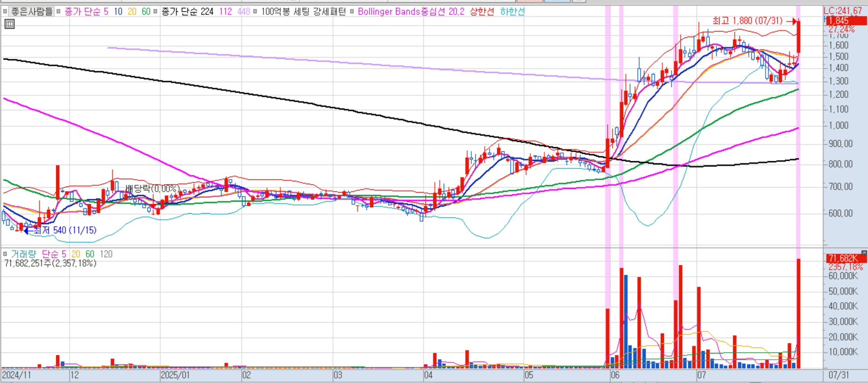Click the 100억봉 세팅 강세패턴 indicator label

[x=303, y=11]
